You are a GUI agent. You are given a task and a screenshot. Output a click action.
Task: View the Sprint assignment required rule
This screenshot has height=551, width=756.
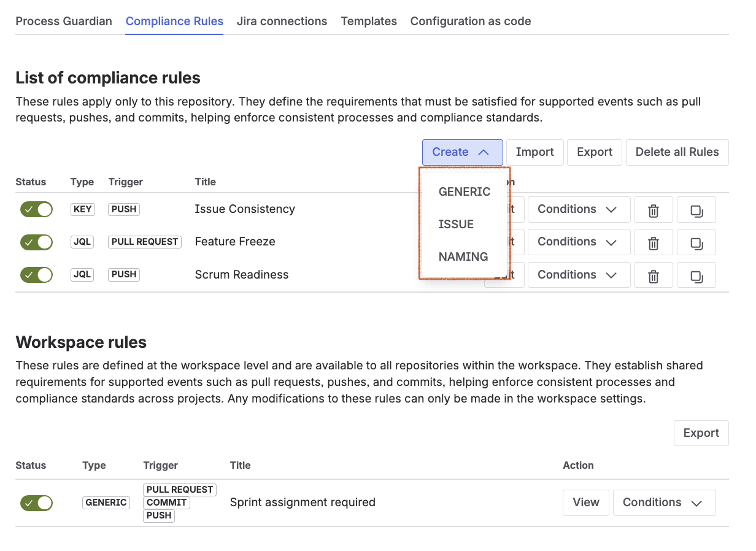585,503
